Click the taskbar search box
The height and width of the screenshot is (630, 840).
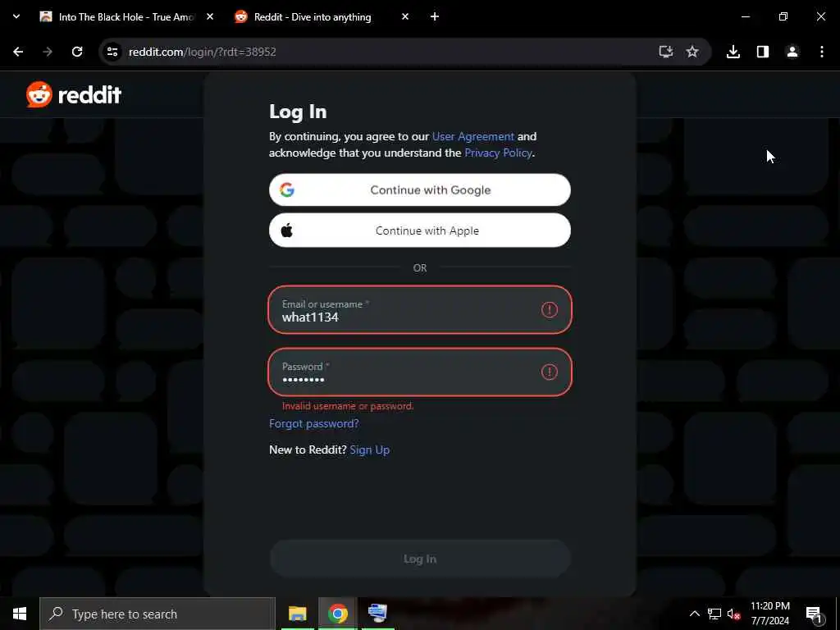point(157,614)
